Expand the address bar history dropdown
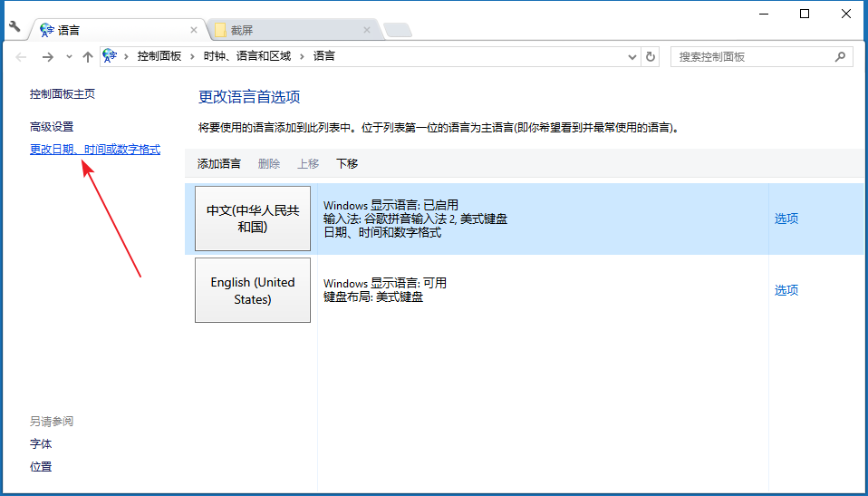The height and width of the screenshot is (496, 868). [x=632, y=56]
